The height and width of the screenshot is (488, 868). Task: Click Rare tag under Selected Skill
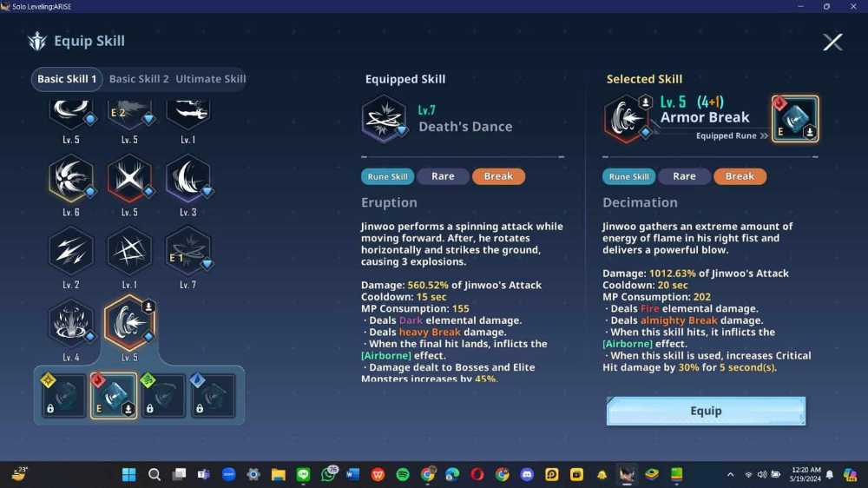(x=684, y=176)
